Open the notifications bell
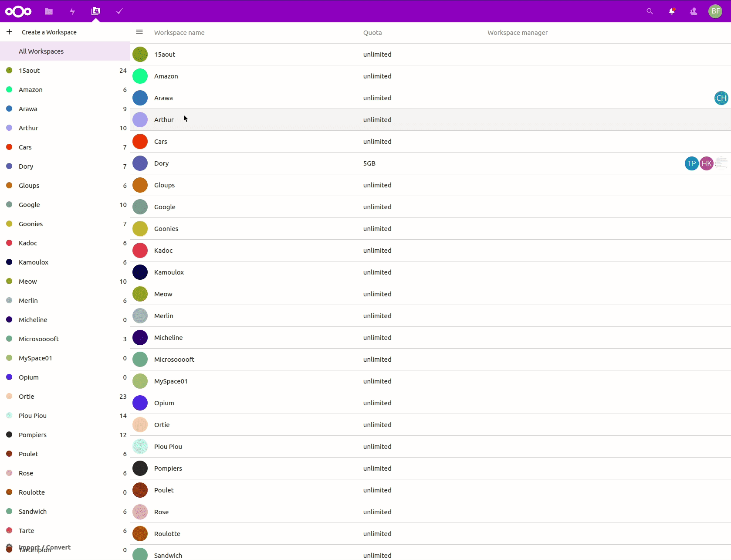 [671, 11]
